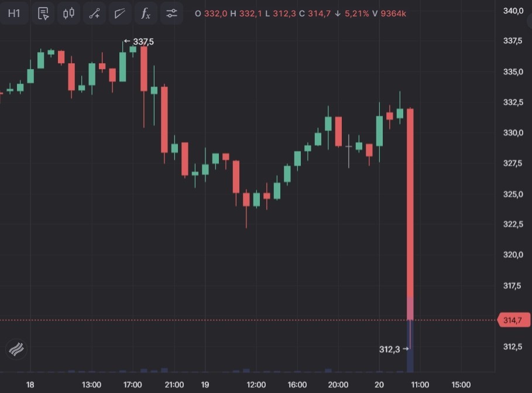
Task: Select the line drawing tool
Action: pos(94,13)
